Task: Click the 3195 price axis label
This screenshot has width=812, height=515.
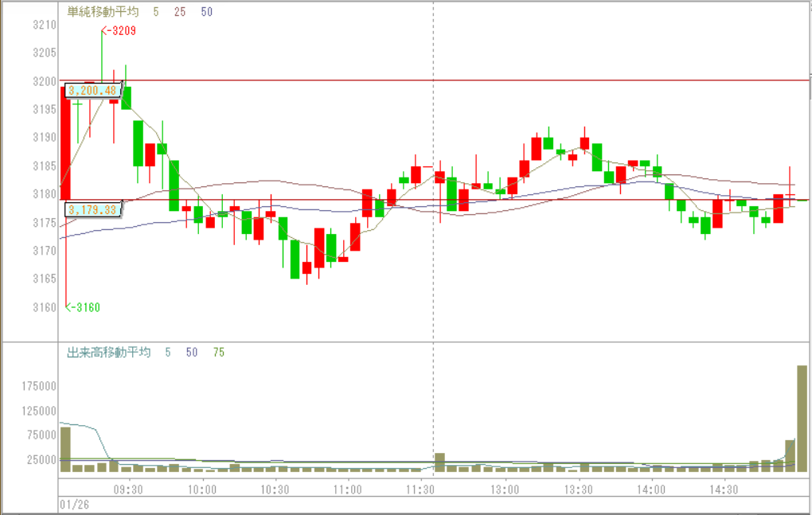Action: pyautogui.click(x=45, y=109)
